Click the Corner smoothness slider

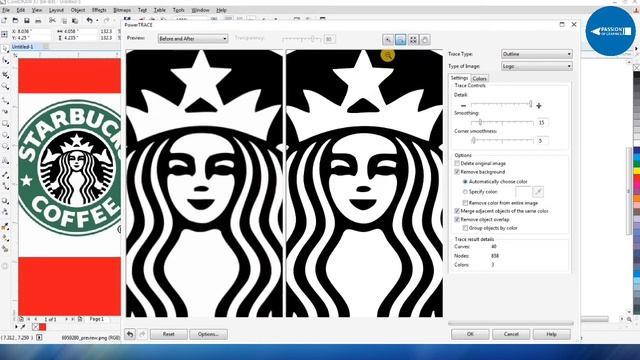pyautogui.click(x=502, y=140)
